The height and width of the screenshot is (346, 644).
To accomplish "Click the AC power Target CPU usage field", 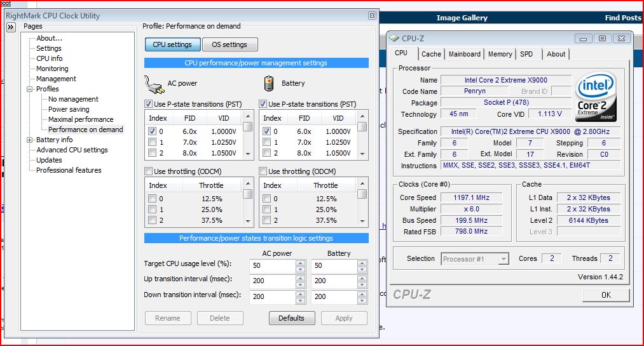I will [273, 265].
